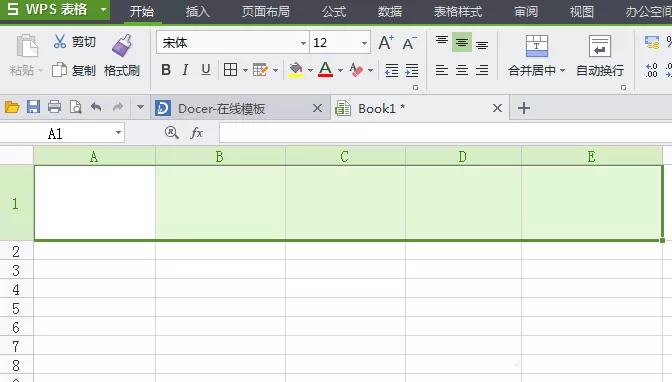Screen dimensions: 672x382
Task: Open fill color dropdown arrow
Action: point(310,70)
